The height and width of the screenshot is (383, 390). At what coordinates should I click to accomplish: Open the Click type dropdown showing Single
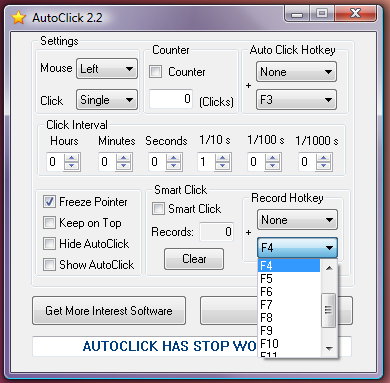point(107,100)
